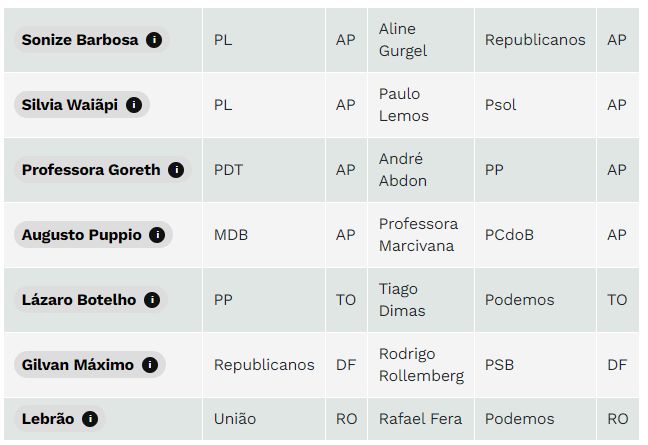Select the Silvia Waiãpi name pill
The height and width of the screenshot is (445, 648).
[82, 105]
